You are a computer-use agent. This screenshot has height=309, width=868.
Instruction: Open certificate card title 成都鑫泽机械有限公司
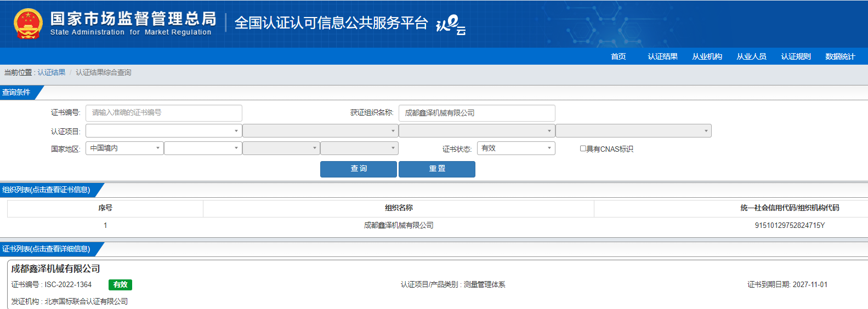click(56, 269)
